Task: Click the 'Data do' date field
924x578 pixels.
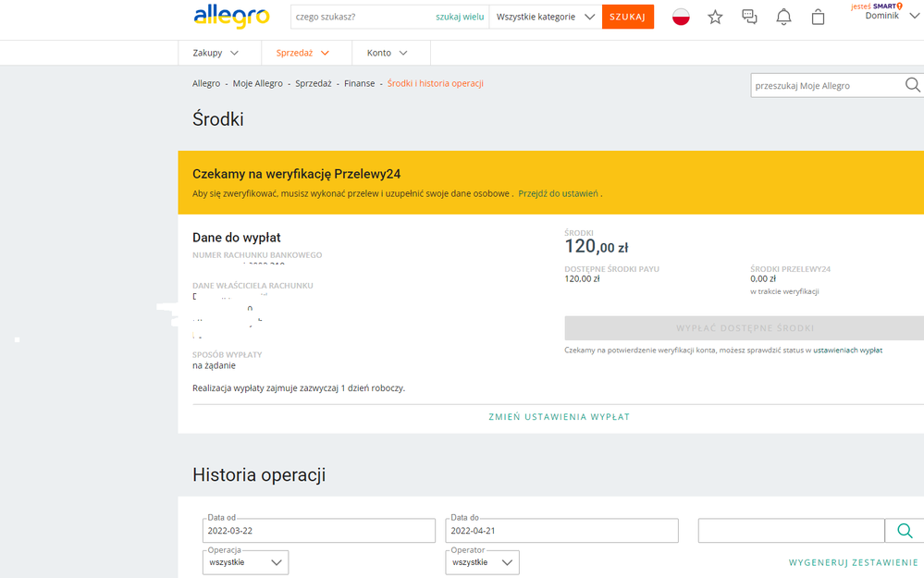Action: coord(561,531)
